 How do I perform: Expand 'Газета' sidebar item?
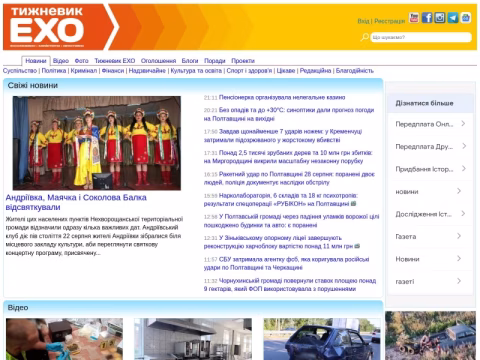pyautogui.click(x=430, y=236)
